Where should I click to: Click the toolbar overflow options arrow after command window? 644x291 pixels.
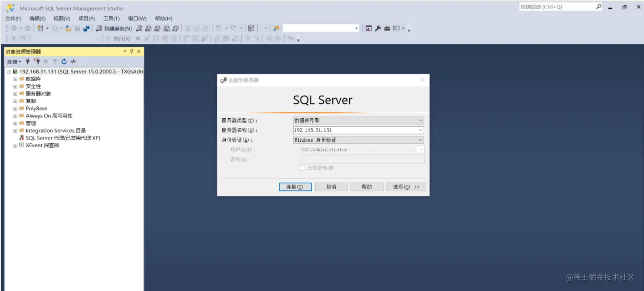point(409,29)
